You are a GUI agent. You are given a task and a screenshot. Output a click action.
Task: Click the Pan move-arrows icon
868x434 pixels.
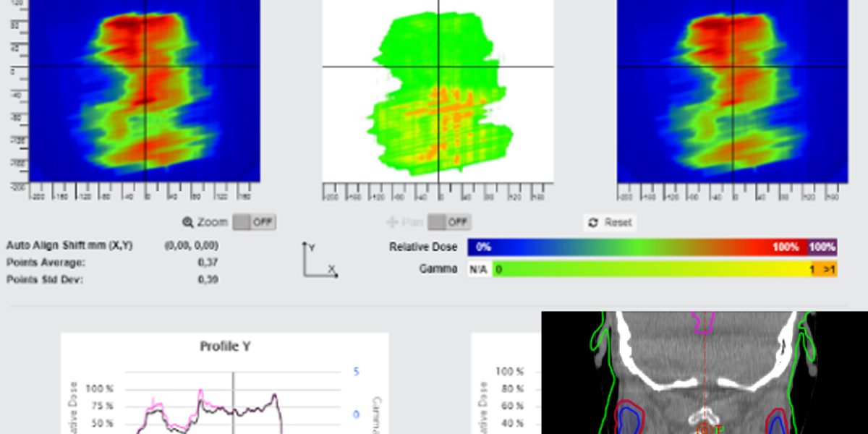pos(393,223)
